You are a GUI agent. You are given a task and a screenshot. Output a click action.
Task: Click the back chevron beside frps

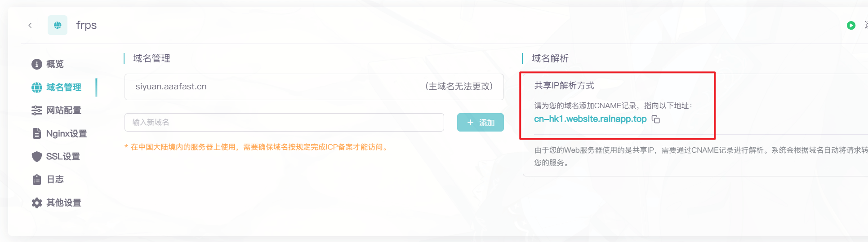(x=30, y=26)
